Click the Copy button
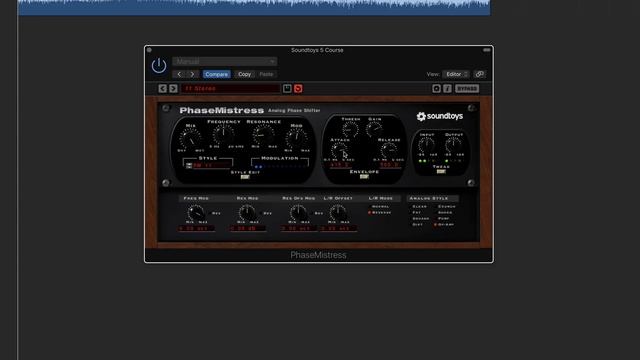 (244, 74)
